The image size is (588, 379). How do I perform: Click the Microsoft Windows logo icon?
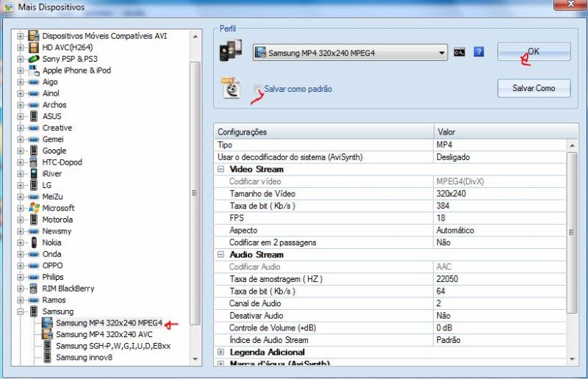(x=33, y=208)
